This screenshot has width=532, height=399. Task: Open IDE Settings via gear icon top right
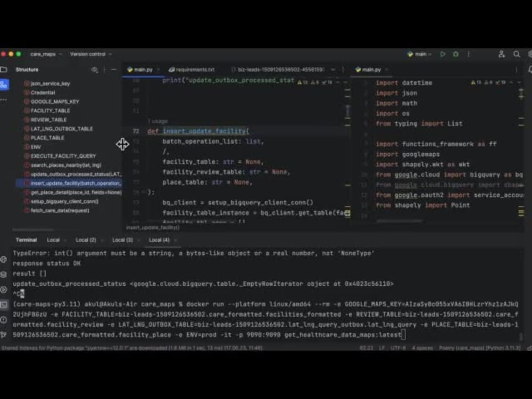pyautogui.click(x=529, y=54)
